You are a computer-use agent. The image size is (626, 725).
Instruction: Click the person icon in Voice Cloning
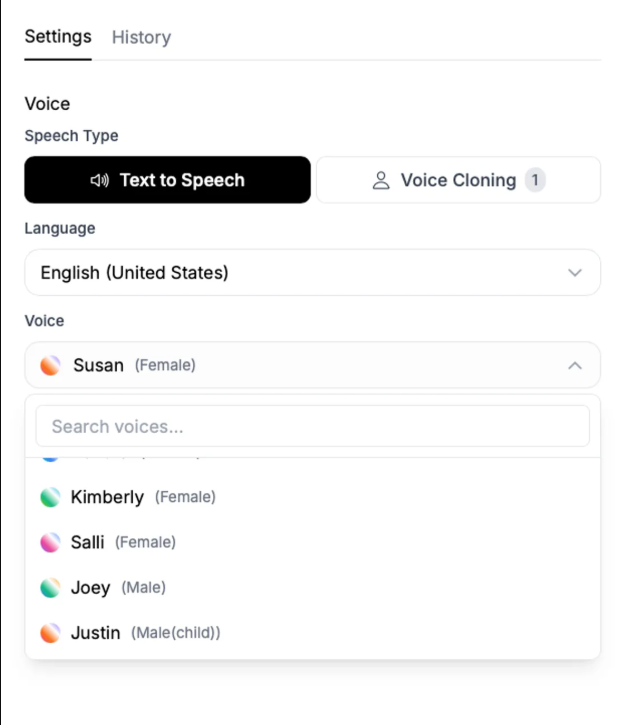[381, 180]
